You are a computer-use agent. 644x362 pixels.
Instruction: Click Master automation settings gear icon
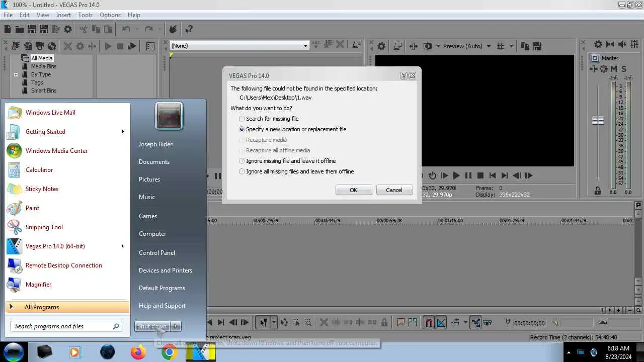click(x=604, y=69)
